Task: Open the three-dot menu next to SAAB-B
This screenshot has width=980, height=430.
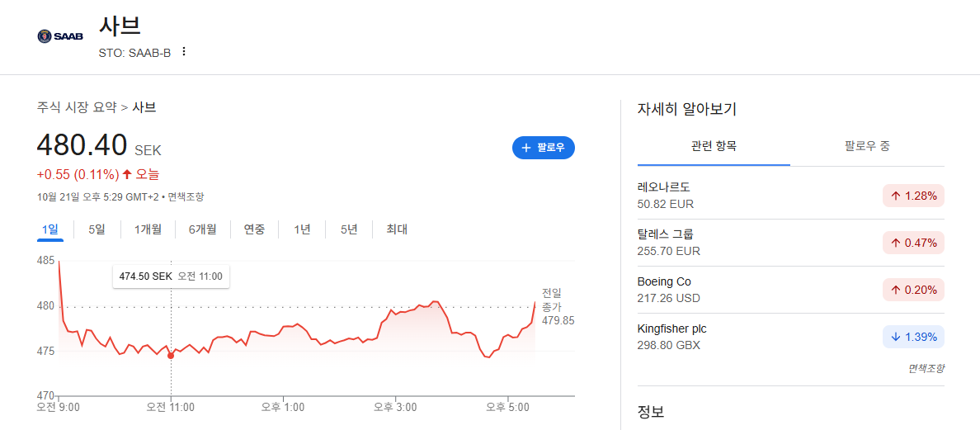Action: coord(184,51)
